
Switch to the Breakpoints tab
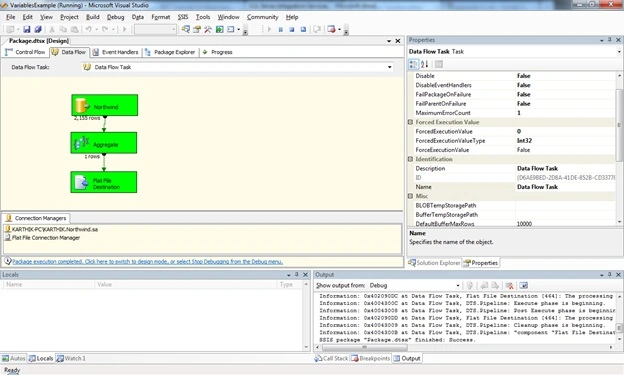click(x=370, y=358)
